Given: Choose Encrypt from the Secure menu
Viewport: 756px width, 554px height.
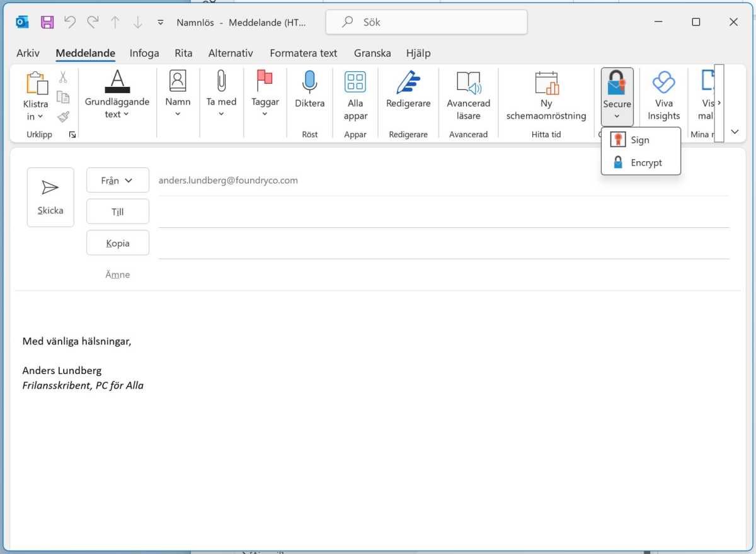Looking at the screenshot, I should pyautogui.click(x=641, y=162).
